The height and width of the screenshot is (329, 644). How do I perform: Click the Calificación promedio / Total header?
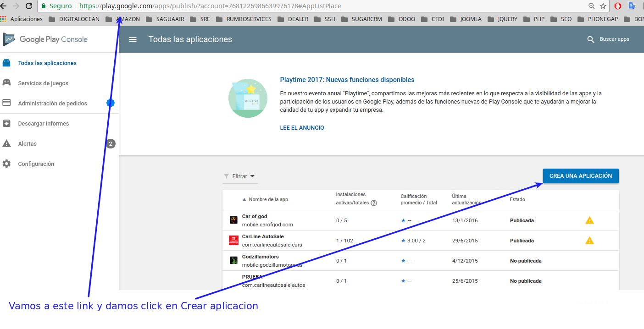[419, 199]
